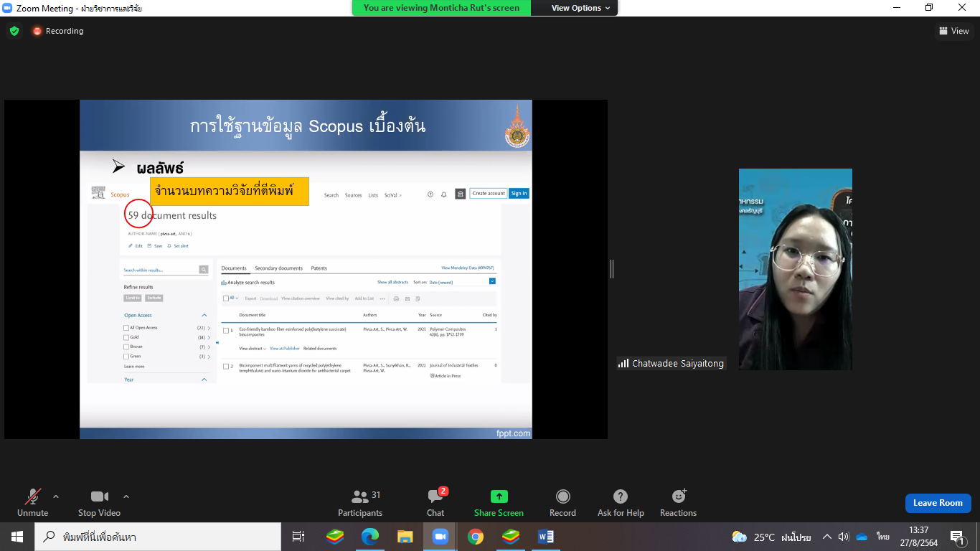Select Search in Scopus top menu
980x551 pixels.
pos(331,195)
